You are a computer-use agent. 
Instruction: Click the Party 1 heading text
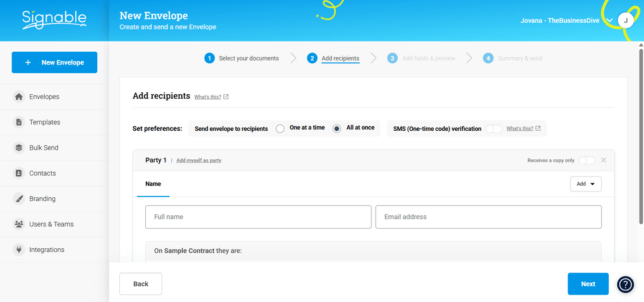tap(156, 160)
